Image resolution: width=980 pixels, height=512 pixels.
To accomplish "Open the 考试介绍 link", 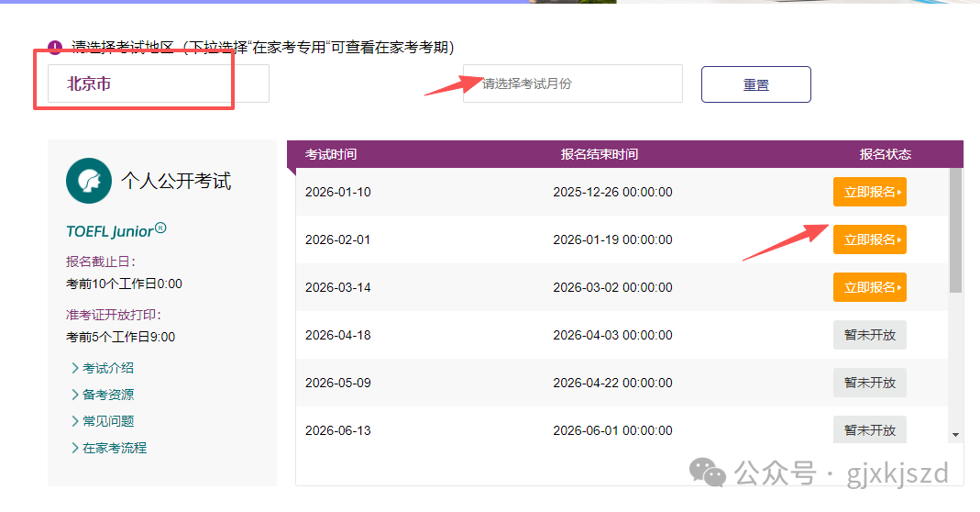I will (x=107, y=368).
